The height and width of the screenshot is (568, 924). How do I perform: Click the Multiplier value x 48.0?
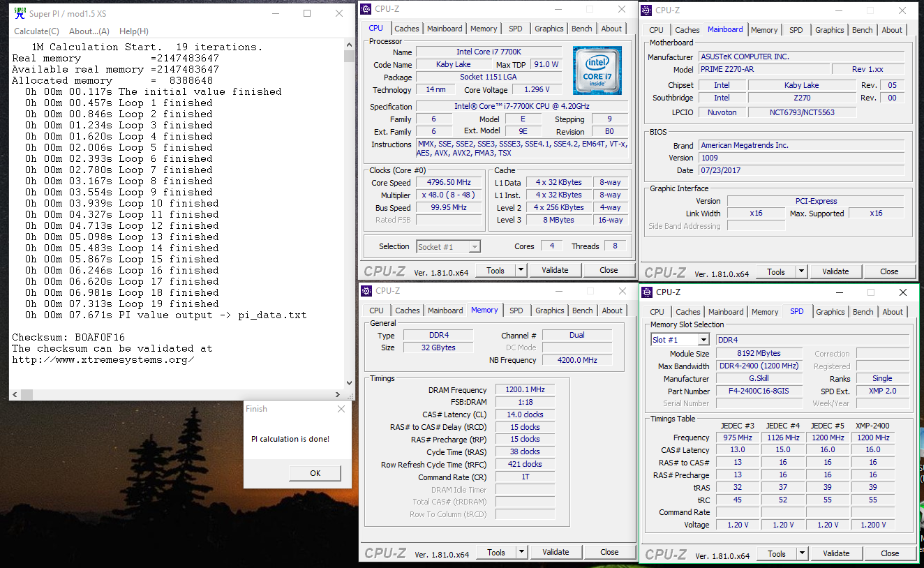tap(450, 195)
